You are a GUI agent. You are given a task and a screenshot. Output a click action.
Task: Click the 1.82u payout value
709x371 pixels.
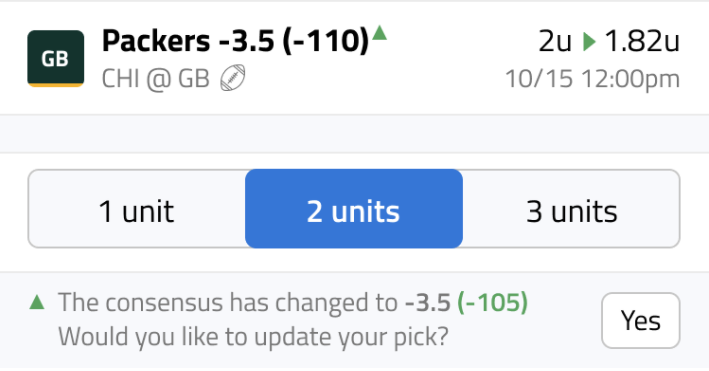click(642, 42)
